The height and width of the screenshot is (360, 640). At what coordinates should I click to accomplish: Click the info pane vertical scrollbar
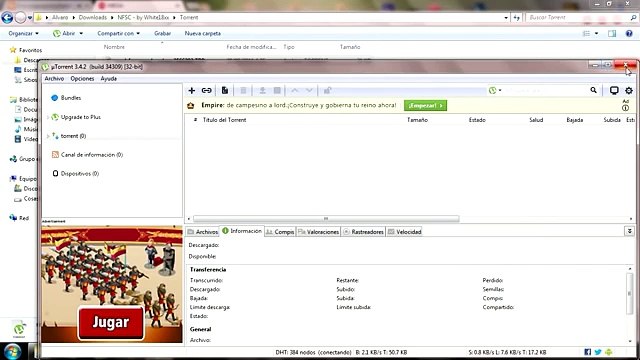coord(630,293)
